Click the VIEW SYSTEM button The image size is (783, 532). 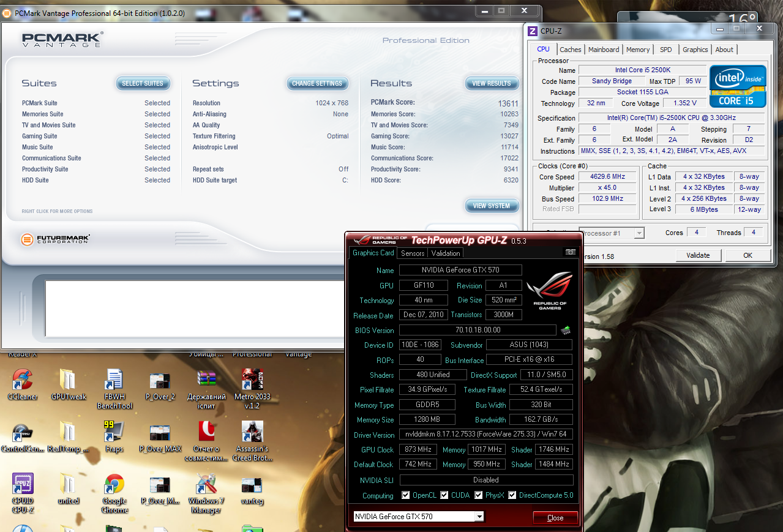pyautogui.click(x=492, y=206)
